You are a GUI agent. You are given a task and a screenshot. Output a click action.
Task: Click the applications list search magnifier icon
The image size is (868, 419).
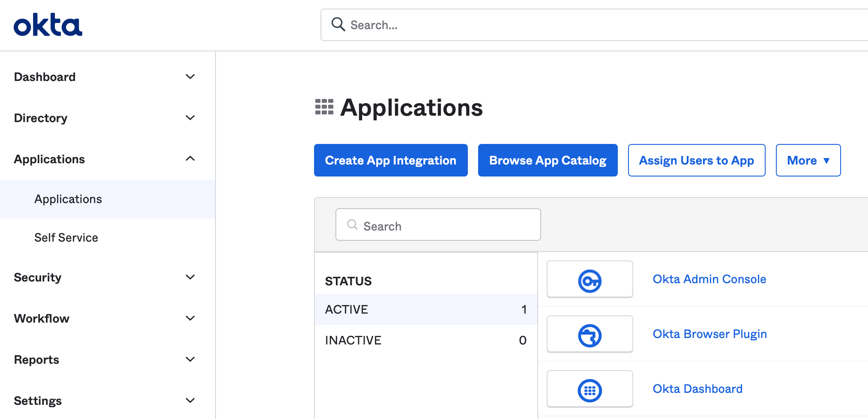[352, 225]
